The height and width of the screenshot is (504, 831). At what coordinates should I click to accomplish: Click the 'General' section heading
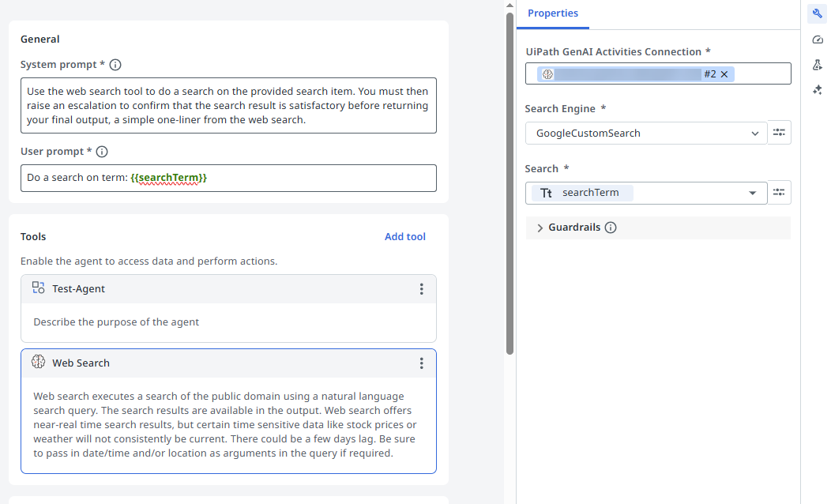coord(39,39)
